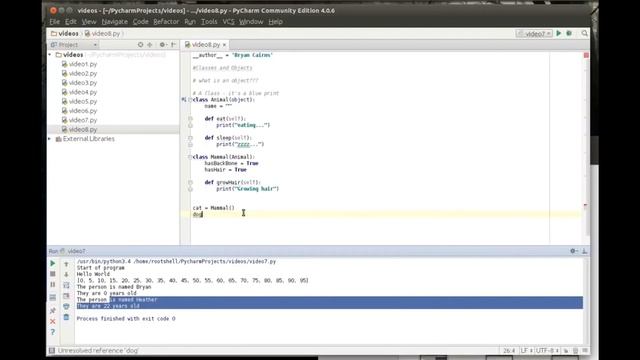Hide the Project tool window
The height and width of the screenshot is (360, 640).
click(173, 44)
